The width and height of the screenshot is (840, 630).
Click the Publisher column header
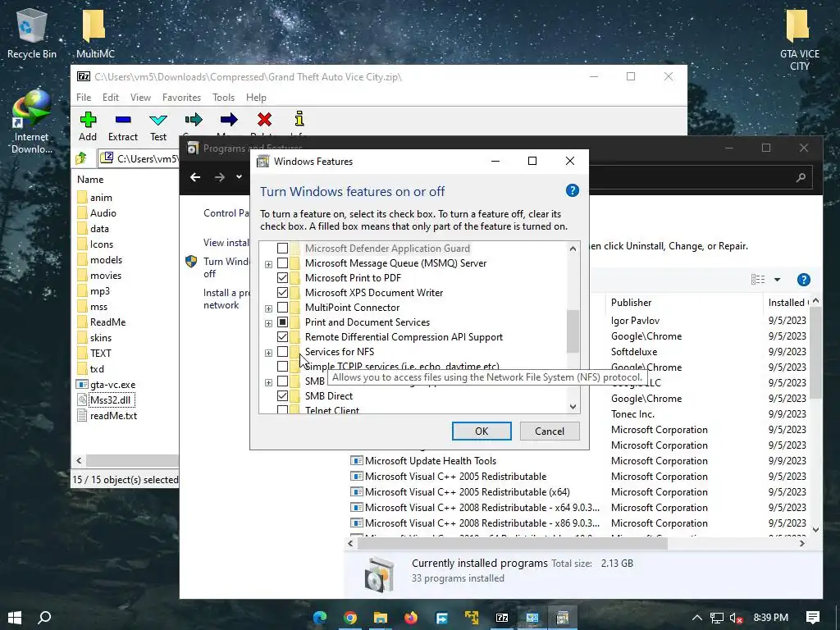tap(631, 302)
